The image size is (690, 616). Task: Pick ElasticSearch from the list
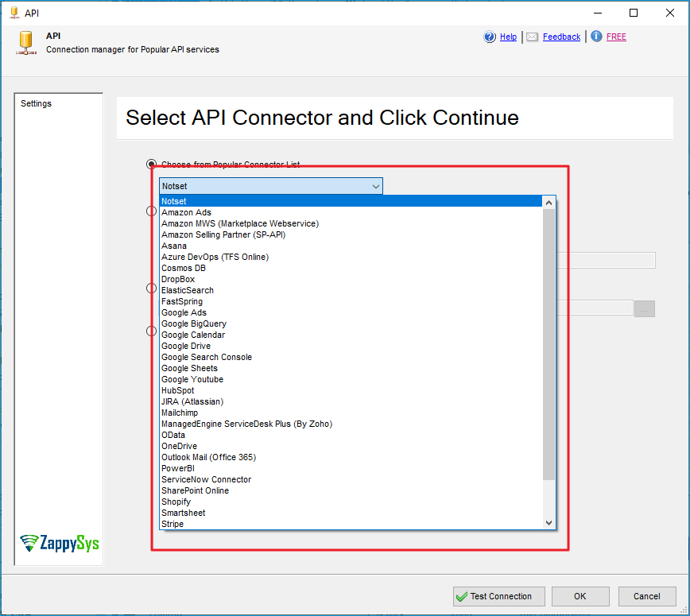[351, 290]
